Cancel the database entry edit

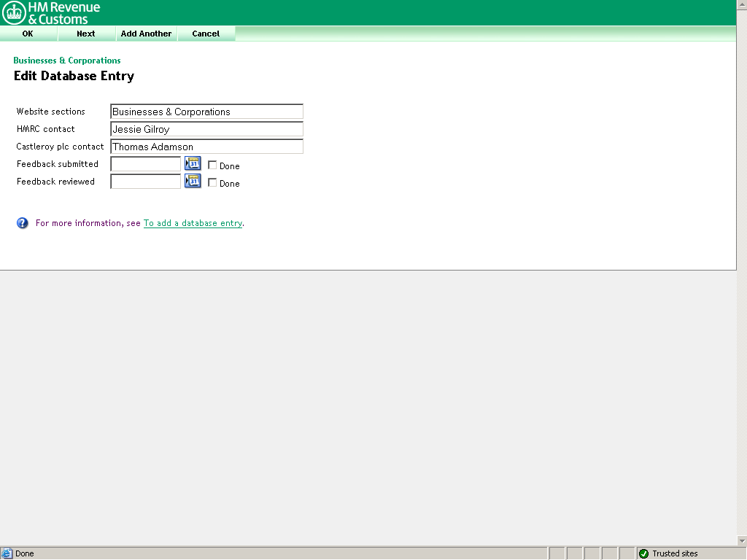click(x=206, y=34)
